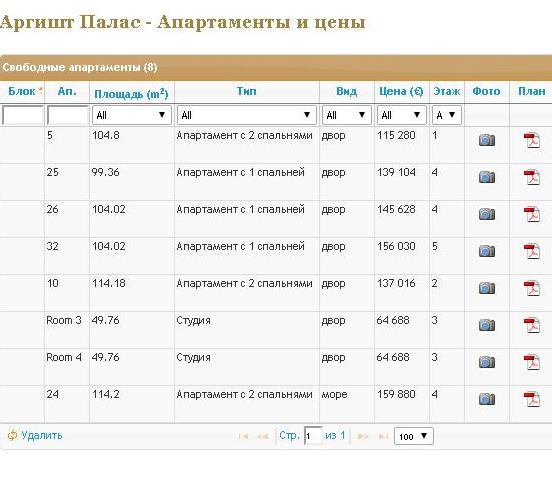Open the Цена filter dropdown

pyautogui.click(x=402, y=115)
